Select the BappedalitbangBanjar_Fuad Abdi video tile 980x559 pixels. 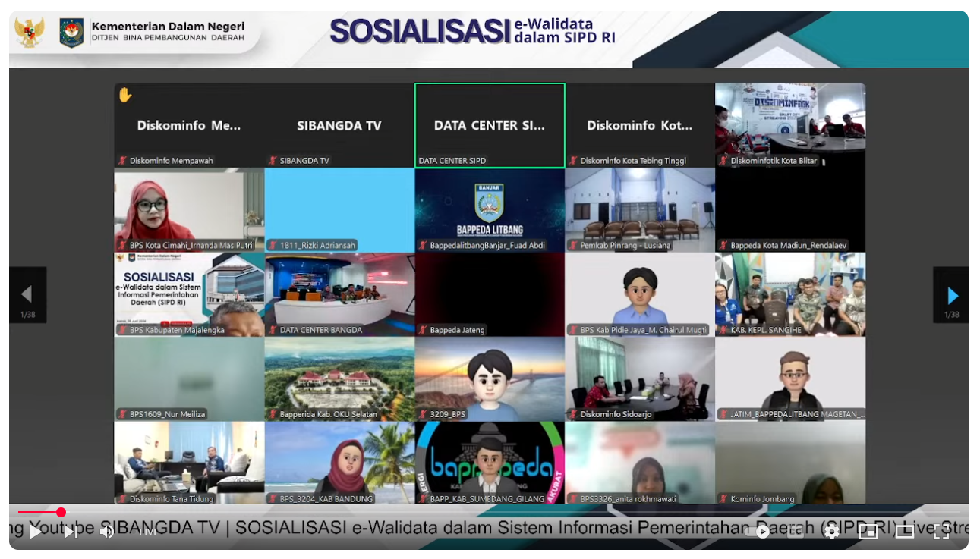pos(490,210)
